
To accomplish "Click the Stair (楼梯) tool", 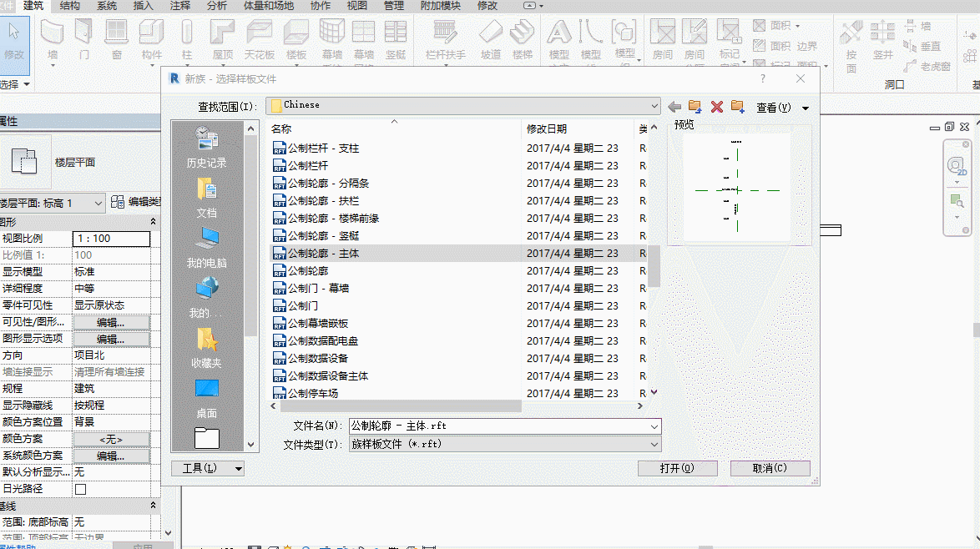I will 523,38.
